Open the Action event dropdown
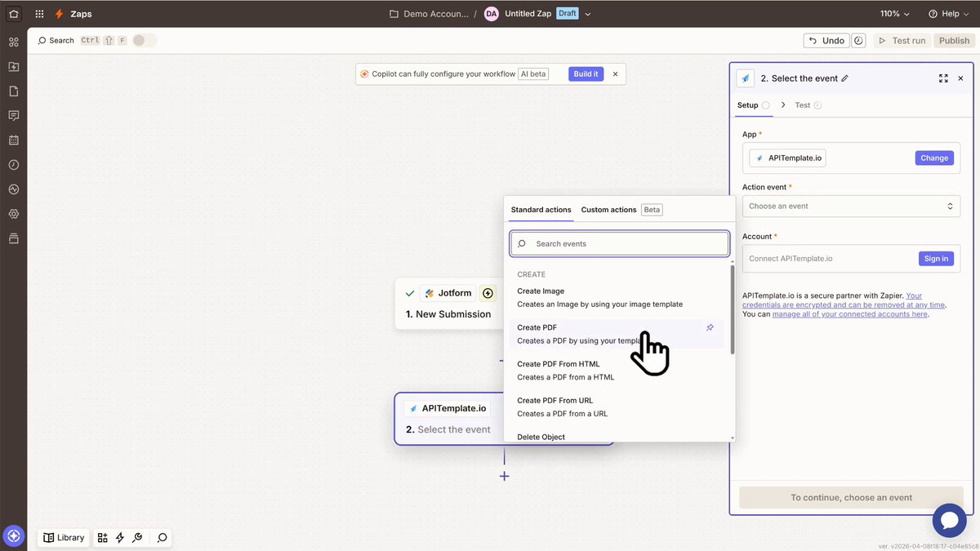Viewport: 980px width, 551px height. (x=851, y=206)
